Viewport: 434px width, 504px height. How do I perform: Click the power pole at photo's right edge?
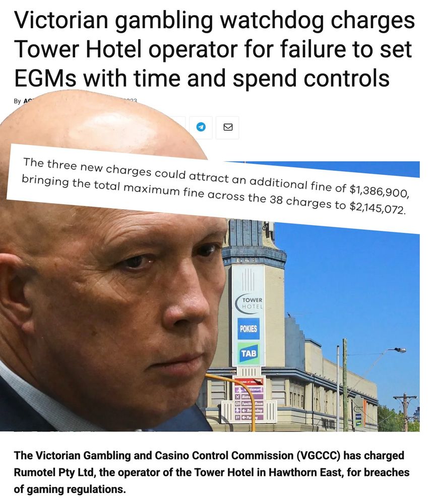405,412
